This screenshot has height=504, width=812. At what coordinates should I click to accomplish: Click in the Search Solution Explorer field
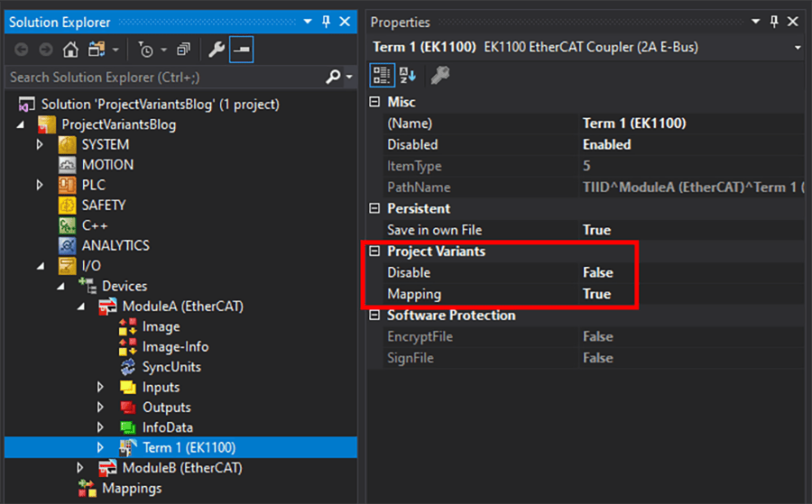166,78
